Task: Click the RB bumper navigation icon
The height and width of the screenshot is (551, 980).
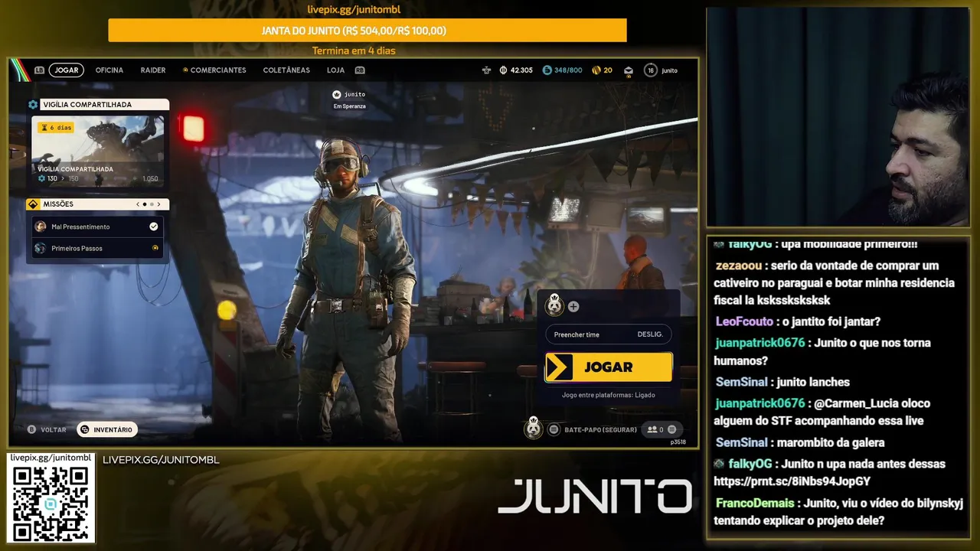Action: pos(360,70)
